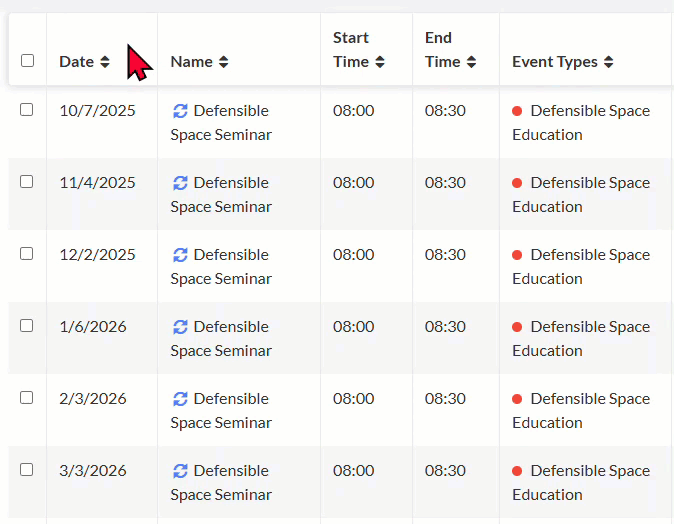
Task: Open the 2/3/2026 Defensible Space Seminar
Action: click(x=222, y=411)
